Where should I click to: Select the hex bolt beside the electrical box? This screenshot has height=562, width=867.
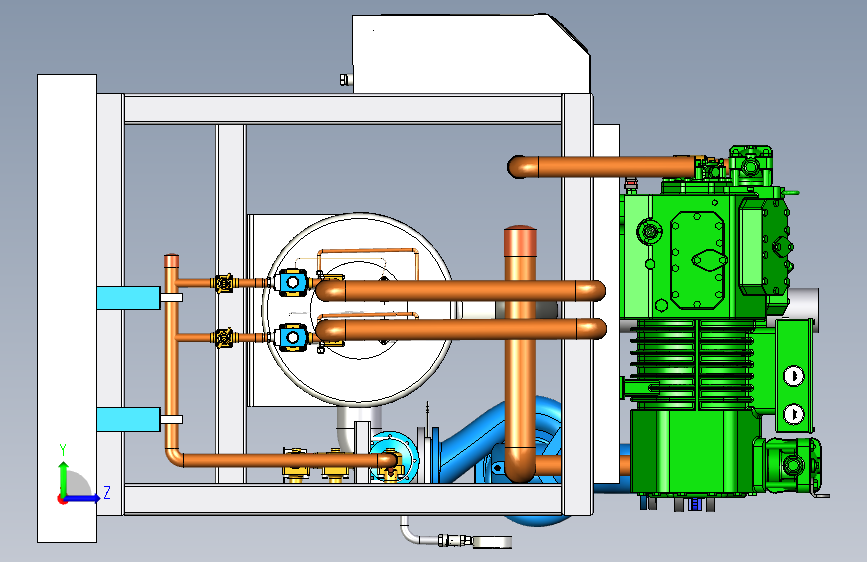pos(346,80)
